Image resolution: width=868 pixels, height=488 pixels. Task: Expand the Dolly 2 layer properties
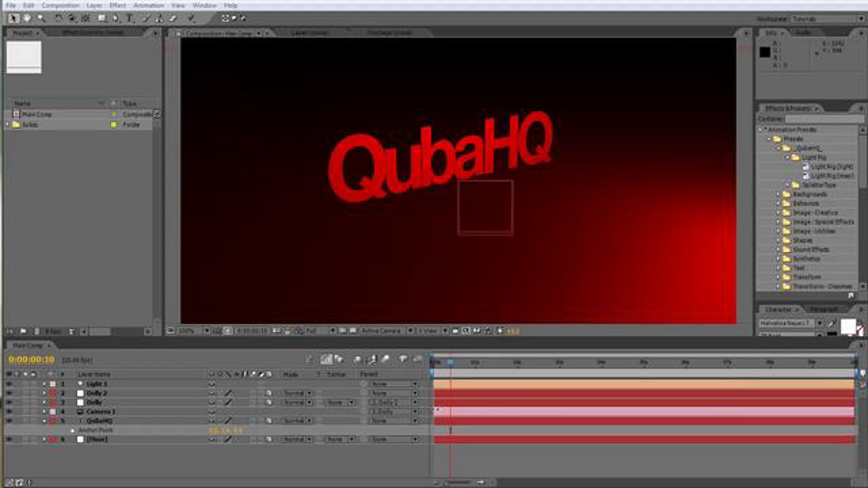pos(44,393)
